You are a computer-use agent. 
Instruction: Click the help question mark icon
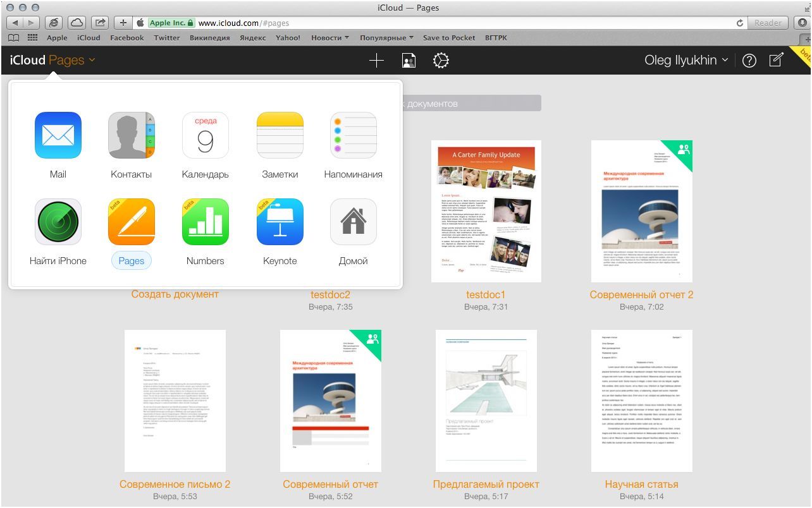click(749, 60)
